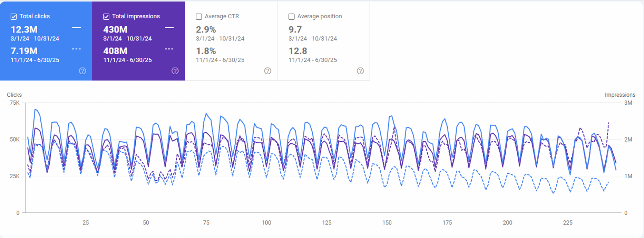Click the 2.9% average CTR value

[206, 30]
